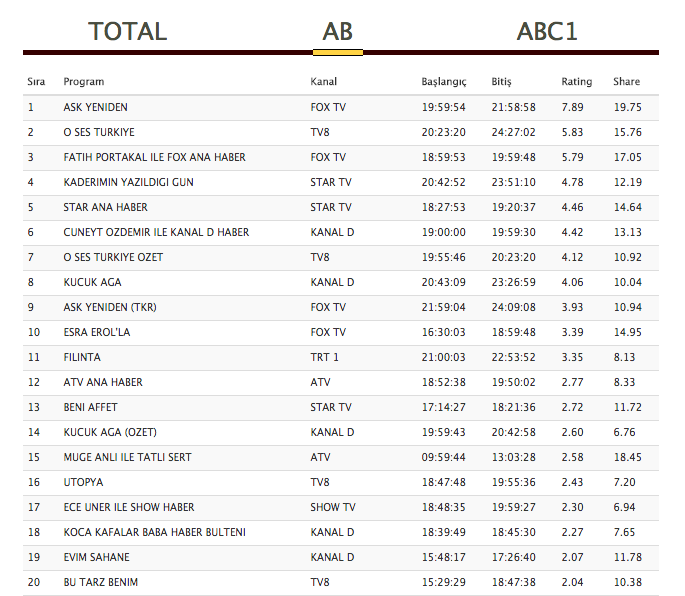Screen dimensions: 685x596
Task: Click end time 18:45:30
Action: 513,532
